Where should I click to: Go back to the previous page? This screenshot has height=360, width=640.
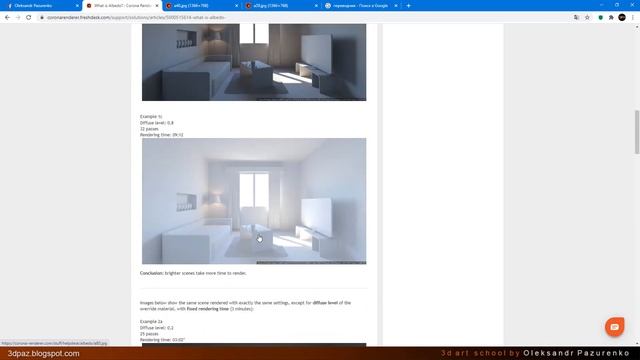pos(7,18)
